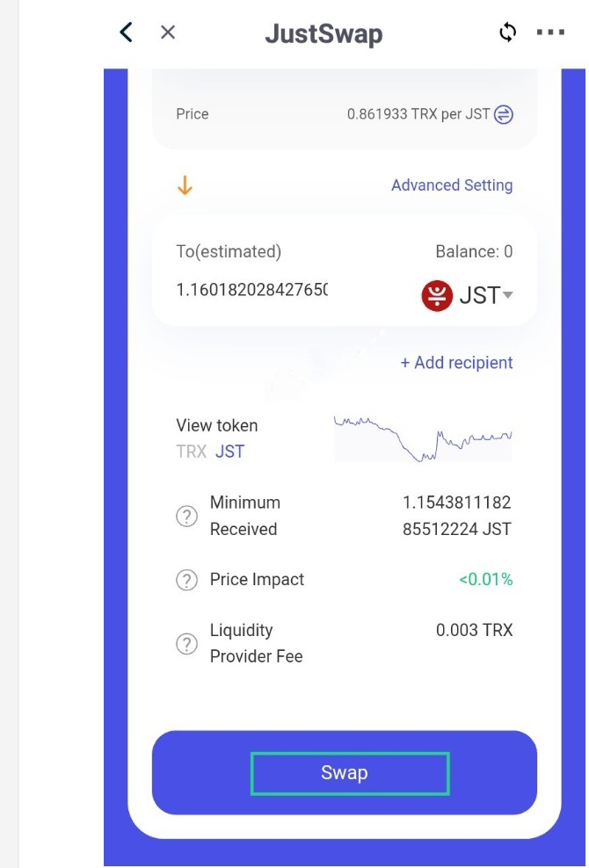This screenshot has width=589, height=868.
Task: Select TRX under View token
Action: [191, 452]
